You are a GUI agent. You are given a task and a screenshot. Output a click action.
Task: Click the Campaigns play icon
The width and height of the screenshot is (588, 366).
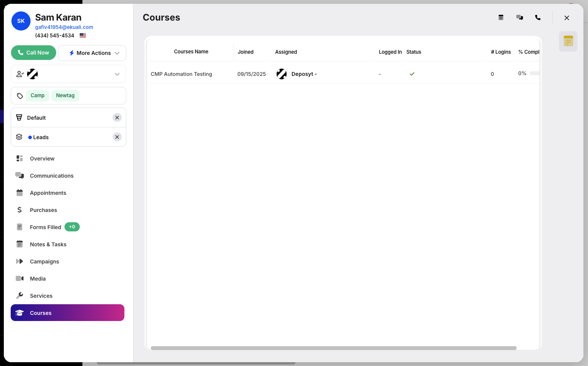click(x=19, y=261)
